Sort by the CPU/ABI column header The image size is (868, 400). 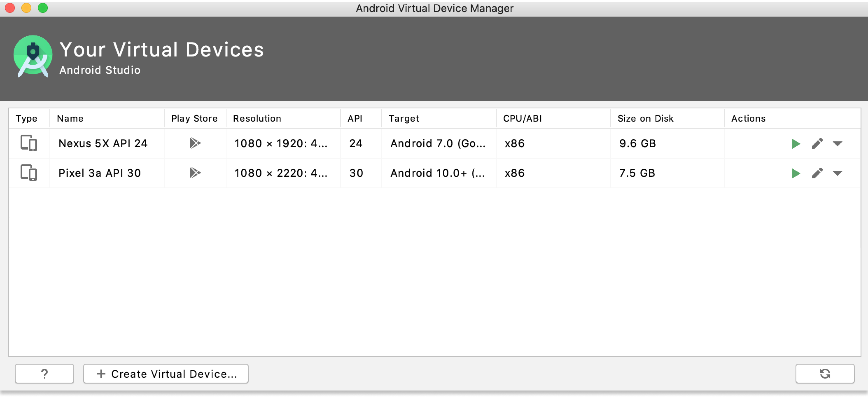pyautogui.click(x=553, y=118)
